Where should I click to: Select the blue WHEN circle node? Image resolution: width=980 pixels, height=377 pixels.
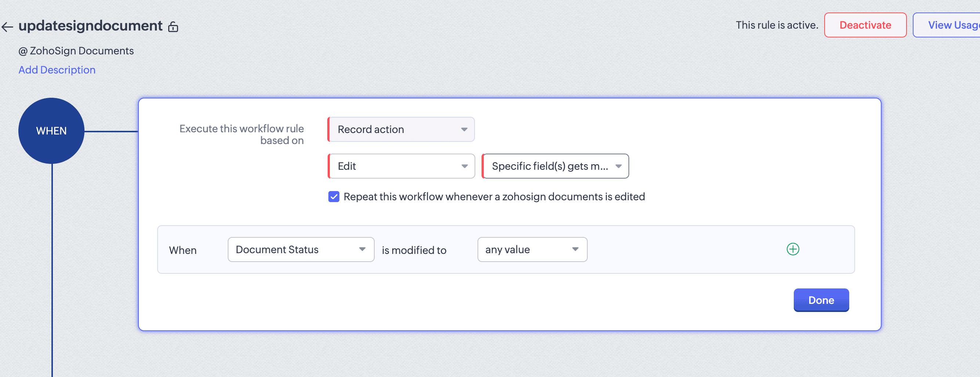51,131
